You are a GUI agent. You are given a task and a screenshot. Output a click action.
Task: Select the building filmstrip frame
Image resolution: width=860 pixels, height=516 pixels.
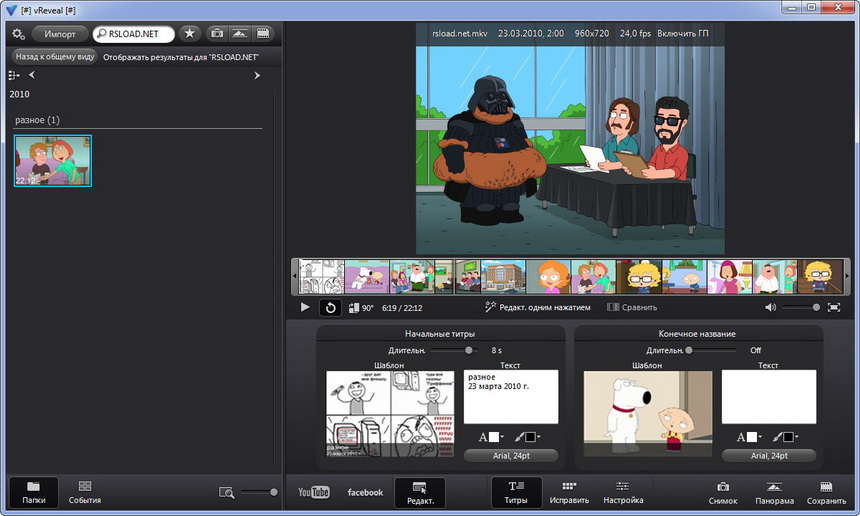pos(503,277)
